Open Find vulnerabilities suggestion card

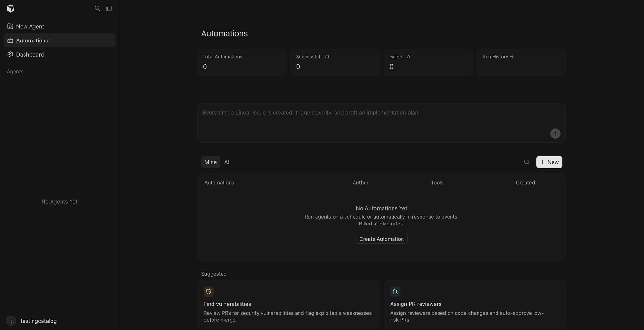point(288,305)
